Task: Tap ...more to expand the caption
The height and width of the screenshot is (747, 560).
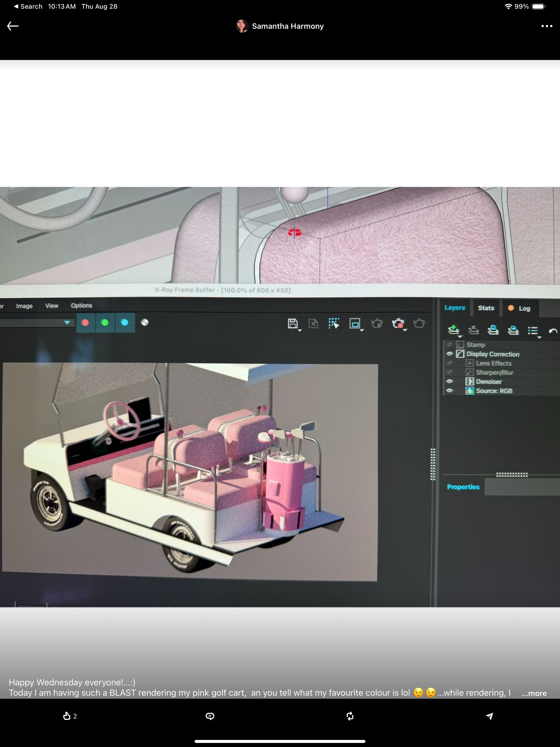Action: (534, 693)
